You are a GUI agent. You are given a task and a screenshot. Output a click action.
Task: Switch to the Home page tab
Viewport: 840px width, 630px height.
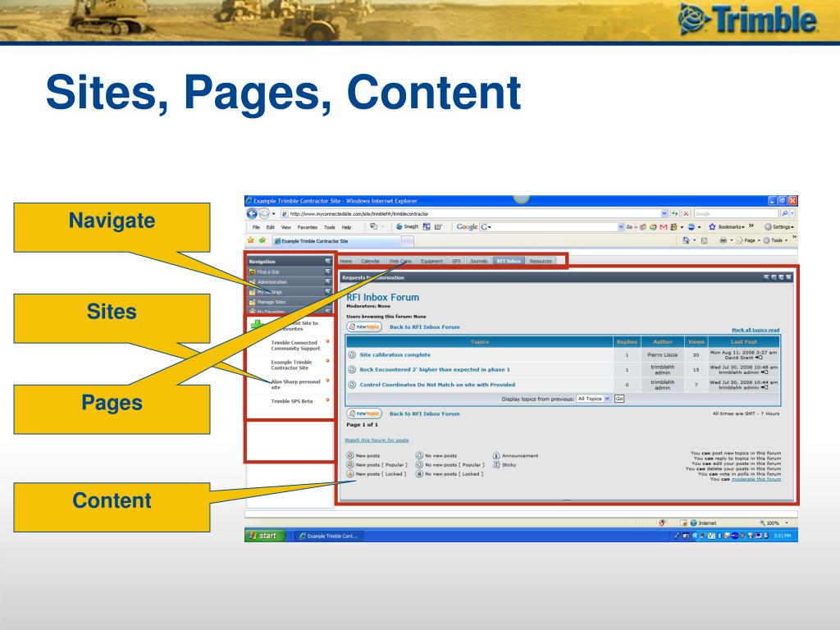coord(346,261)
